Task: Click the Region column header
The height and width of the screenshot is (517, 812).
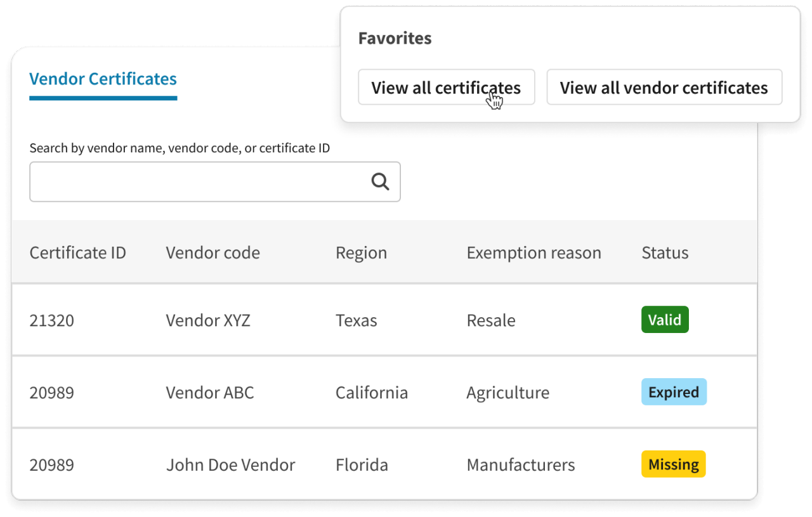Action: (x=361, y=252)
